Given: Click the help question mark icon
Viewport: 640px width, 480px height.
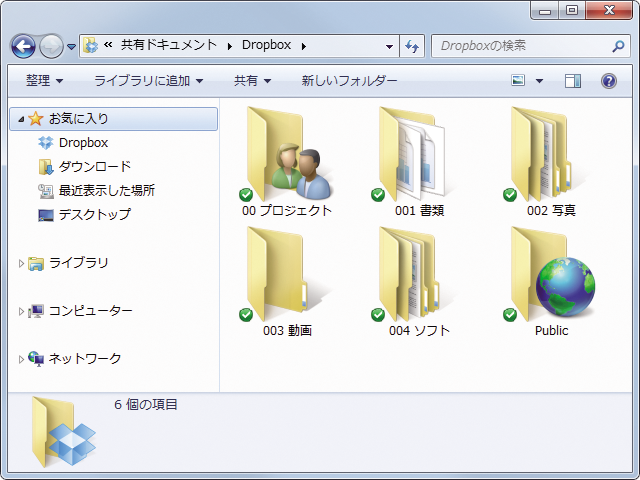Looking at the screenshot, I should [608, 81].
